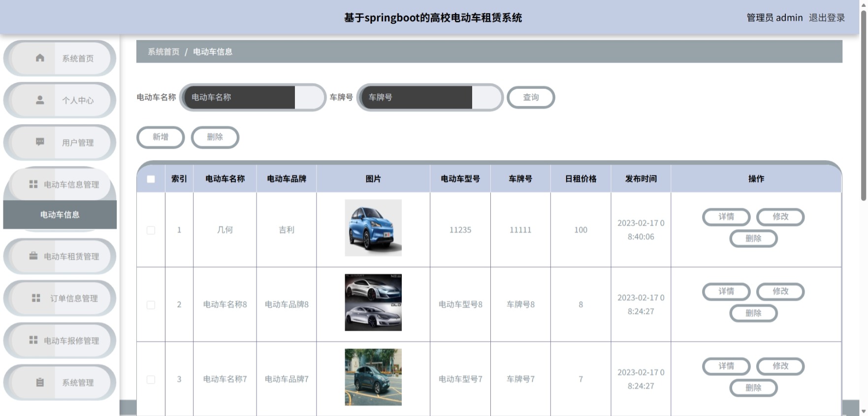Image resolution: width=868 pixels, height=416 pixels.
Task: Select 电动车信息 submenu item
Action: coord(60,214)
